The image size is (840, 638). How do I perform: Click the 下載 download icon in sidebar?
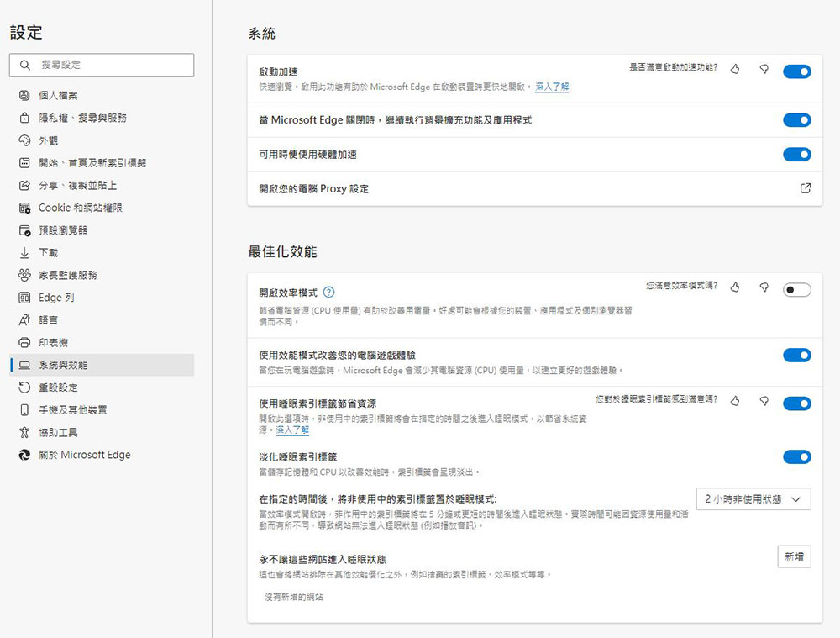point(24,252)
